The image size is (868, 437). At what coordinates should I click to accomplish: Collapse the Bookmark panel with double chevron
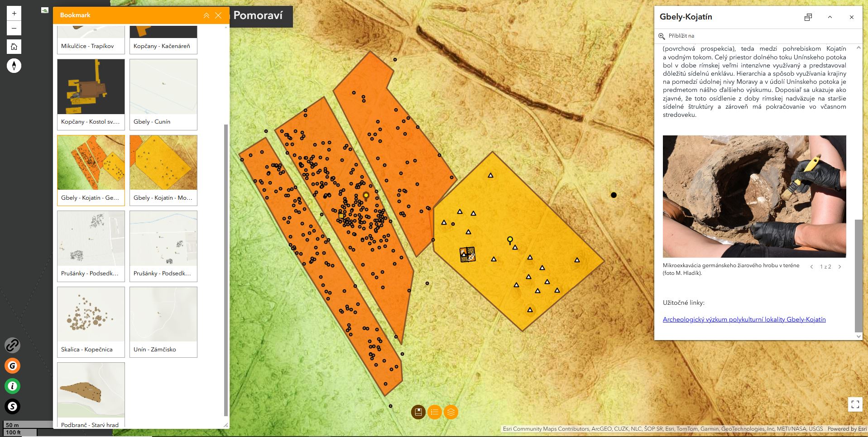tap(206, 15)
